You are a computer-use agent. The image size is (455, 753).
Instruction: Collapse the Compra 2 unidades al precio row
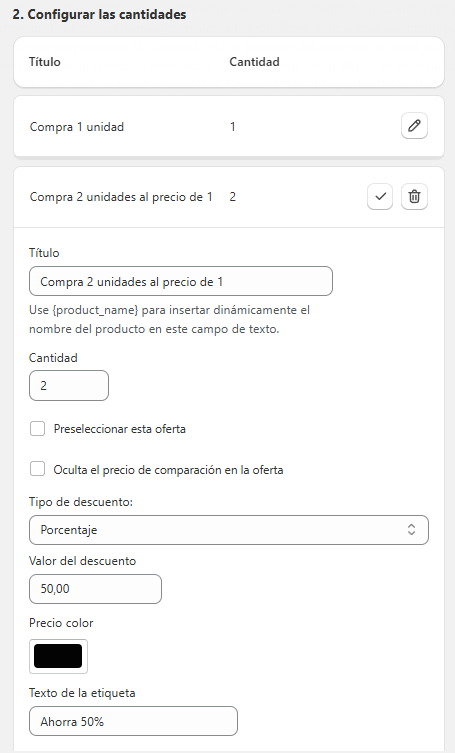click(x=229, y=197)
